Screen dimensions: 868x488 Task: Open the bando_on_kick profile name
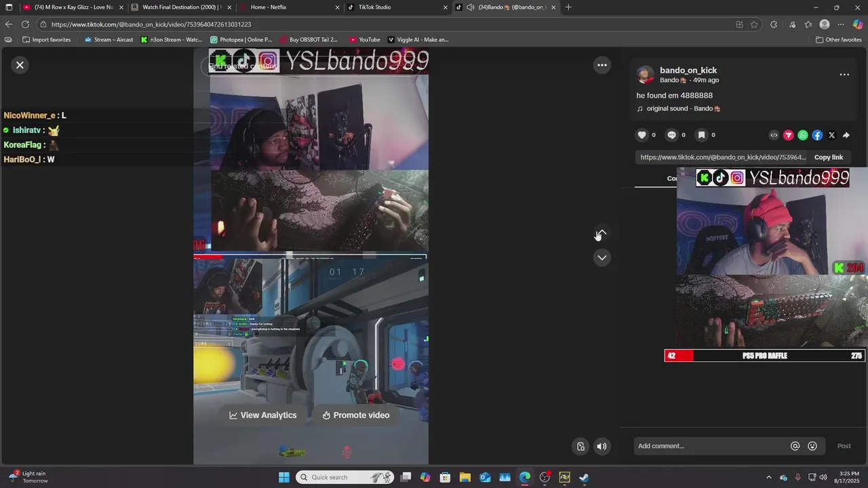(688, 70)
